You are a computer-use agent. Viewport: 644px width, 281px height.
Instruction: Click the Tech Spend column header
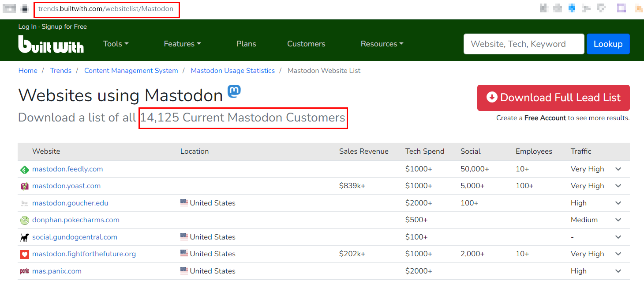(425, 152)
